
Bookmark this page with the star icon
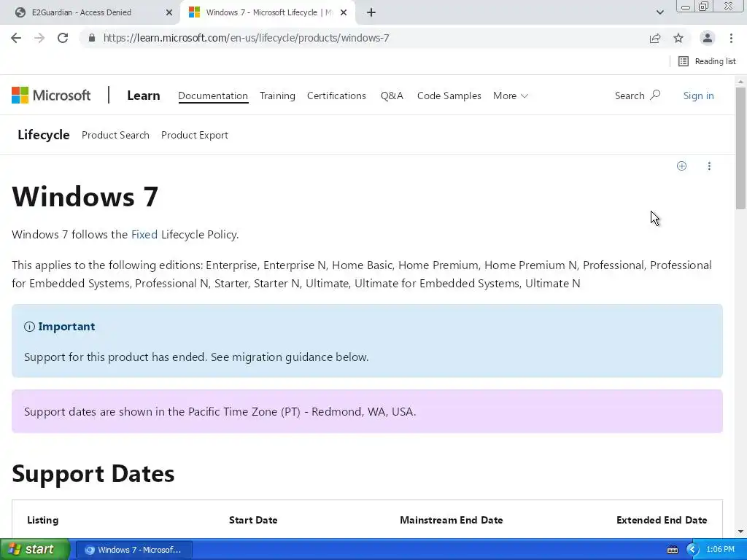678,38
